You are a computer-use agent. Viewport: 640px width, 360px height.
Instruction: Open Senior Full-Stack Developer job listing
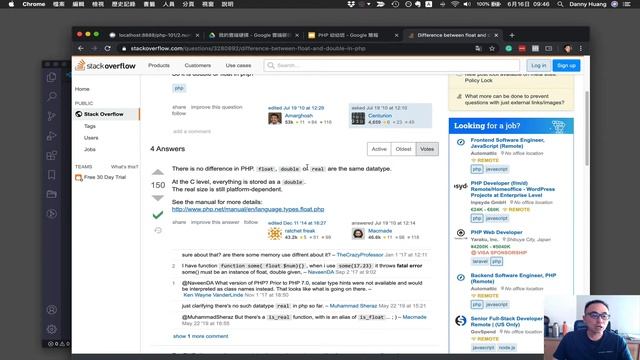pyautogui.click(x=507, y=321)
